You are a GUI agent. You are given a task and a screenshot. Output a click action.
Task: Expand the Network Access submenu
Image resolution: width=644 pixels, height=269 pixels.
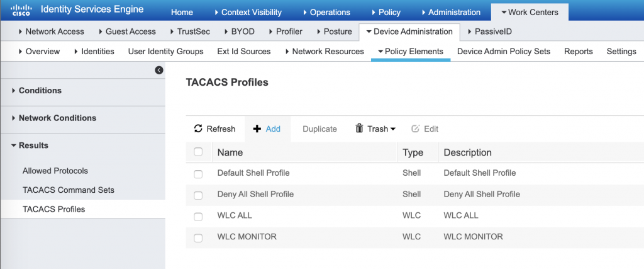(x=52, y=31)
